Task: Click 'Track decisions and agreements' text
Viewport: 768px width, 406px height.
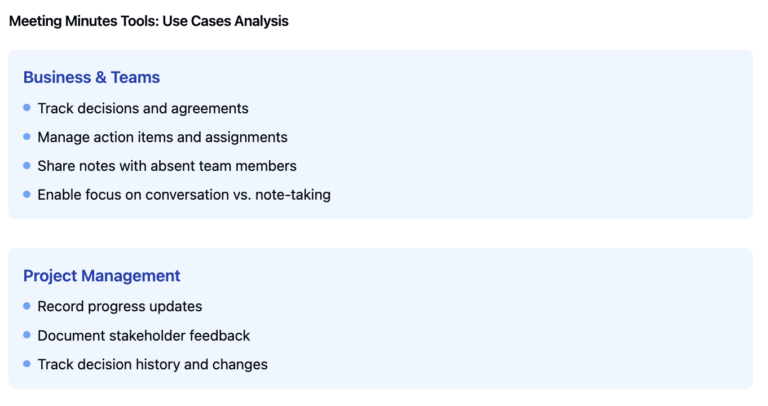Action: (143, 108)
